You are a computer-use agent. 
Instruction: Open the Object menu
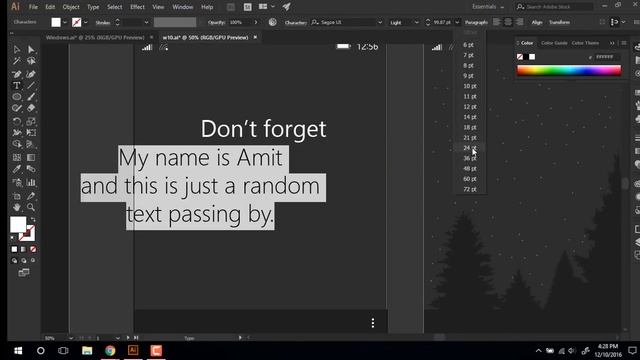71,7
